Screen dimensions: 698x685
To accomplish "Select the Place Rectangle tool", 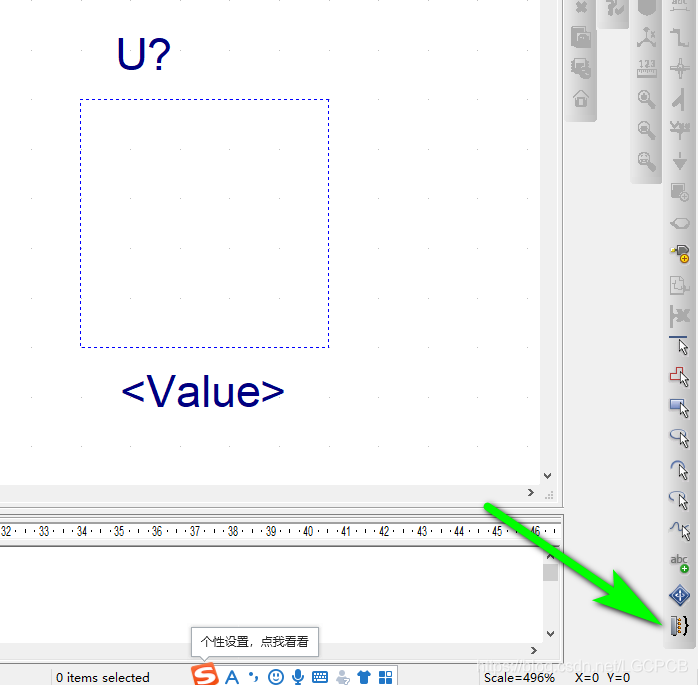I will (x=680, y=407).
